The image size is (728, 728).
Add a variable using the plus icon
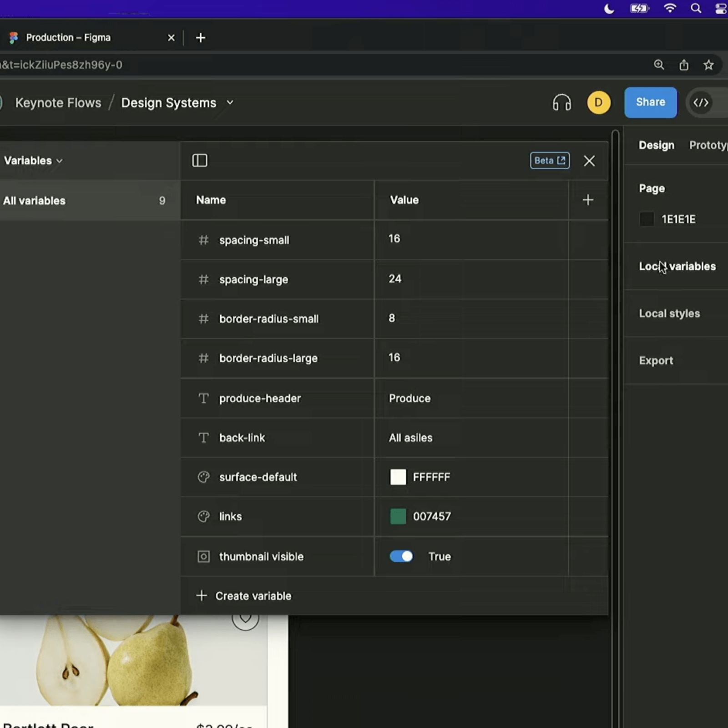click(x=587, y=200)
